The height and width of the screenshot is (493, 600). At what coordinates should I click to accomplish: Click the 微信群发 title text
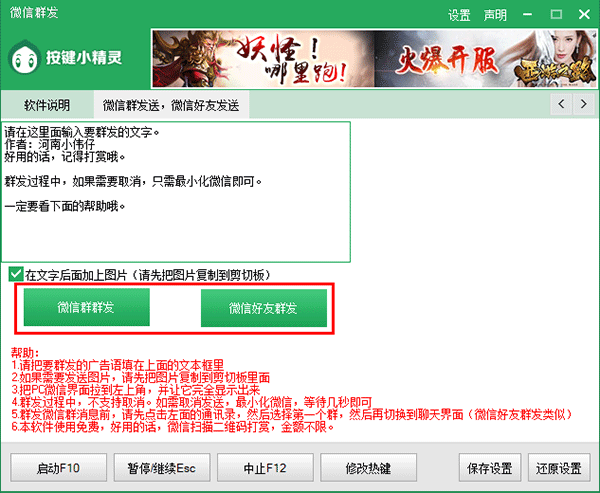(34, 13)
